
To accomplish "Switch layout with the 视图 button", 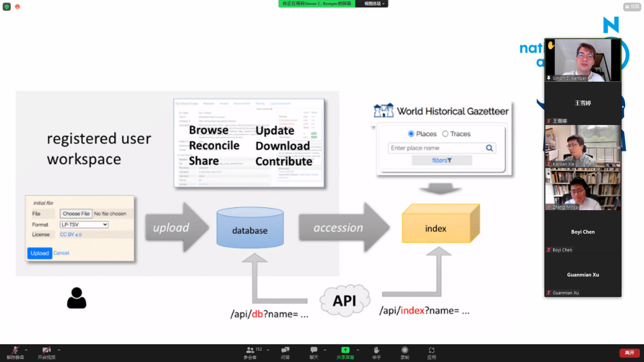I will pyautogui.click(x=632, y=7).
